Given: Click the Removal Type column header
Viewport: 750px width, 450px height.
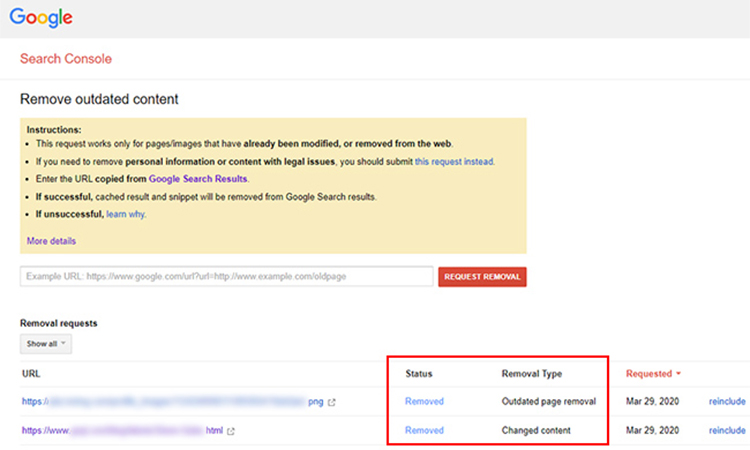Looking at the screenshot, I should click(531, 374).
